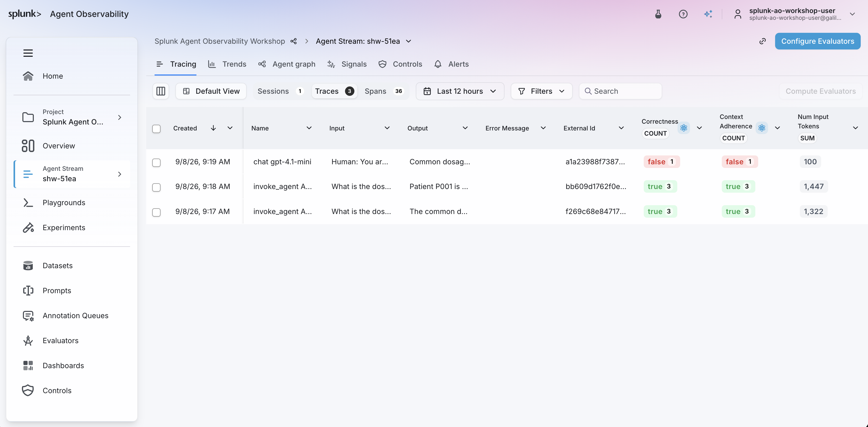Switch to the Alerts tab
The height and width of the screenshot is (427, 868).
451,64
